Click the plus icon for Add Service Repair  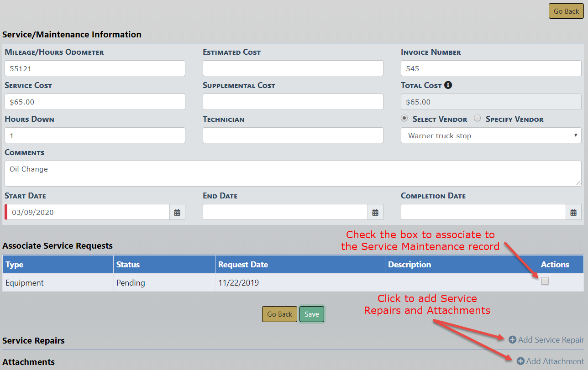click(512, 339)
